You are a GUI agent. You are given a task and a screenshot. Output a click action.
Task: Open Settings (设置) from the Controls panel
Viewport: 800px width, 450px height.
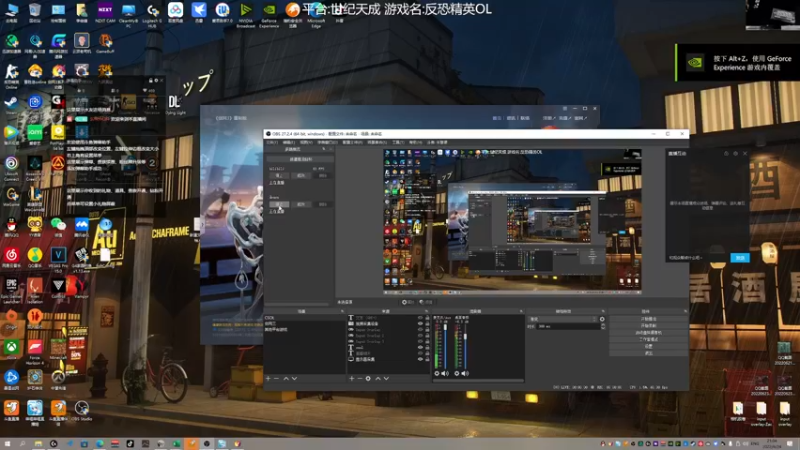click(x=648, y=346)
